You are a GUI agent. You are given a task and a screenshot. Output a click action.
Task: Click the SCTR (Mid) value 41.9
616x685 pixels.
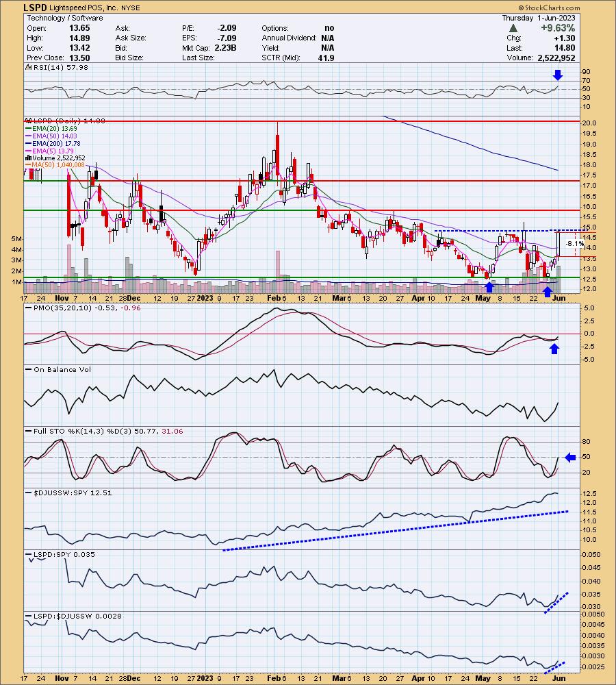coord(326,58)
